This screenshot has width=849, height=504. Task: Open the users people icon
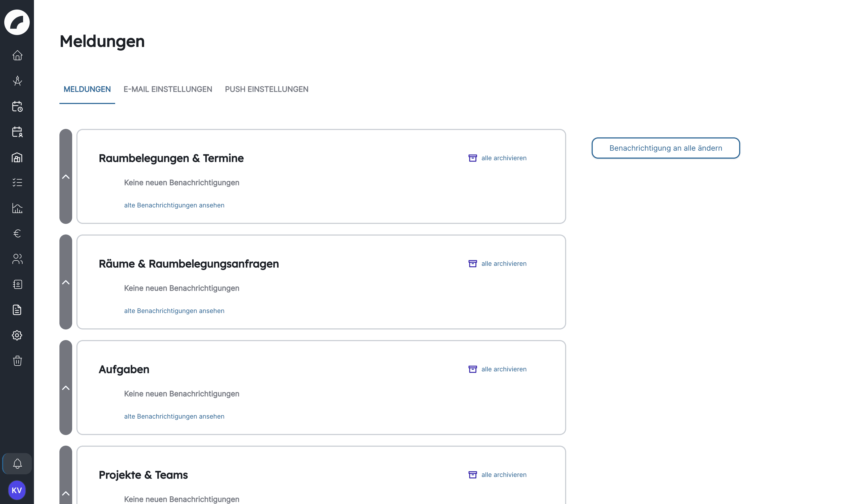pyautogui.click(x=17, y=259)
